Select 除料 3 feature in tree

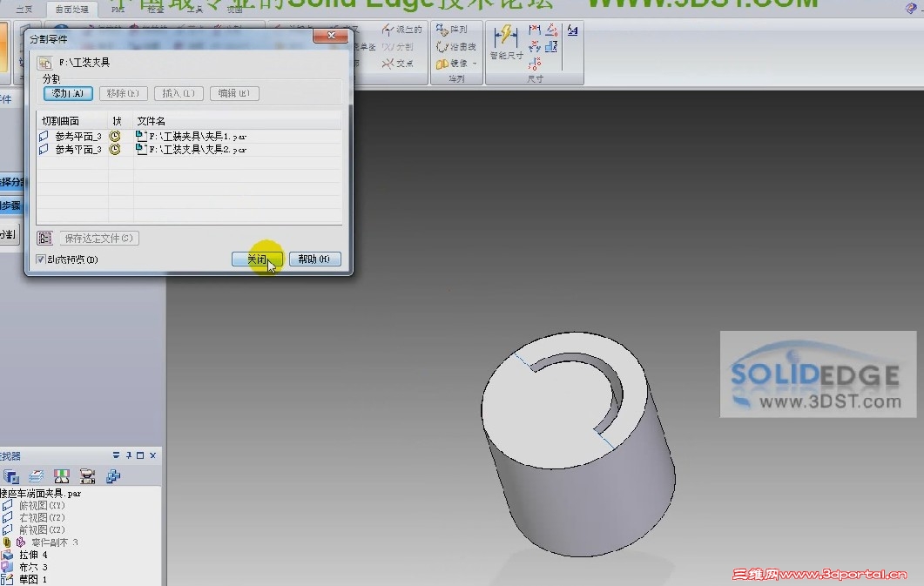click(x=33, y=567)
